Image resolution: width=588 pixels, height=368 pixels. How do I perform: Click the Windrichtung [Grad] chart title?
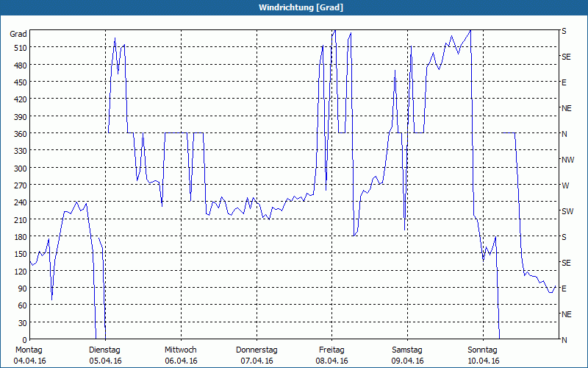[301, 7]
